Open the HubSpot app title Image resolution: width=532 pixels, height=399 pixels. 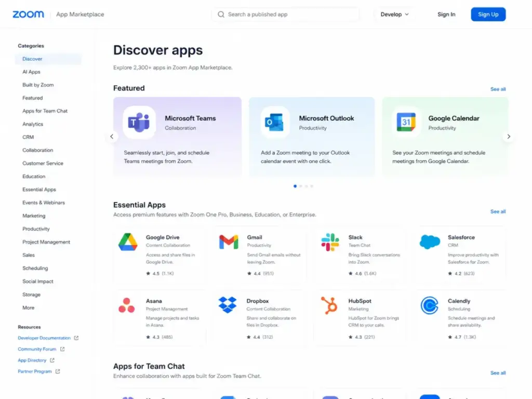pos(360,301)
